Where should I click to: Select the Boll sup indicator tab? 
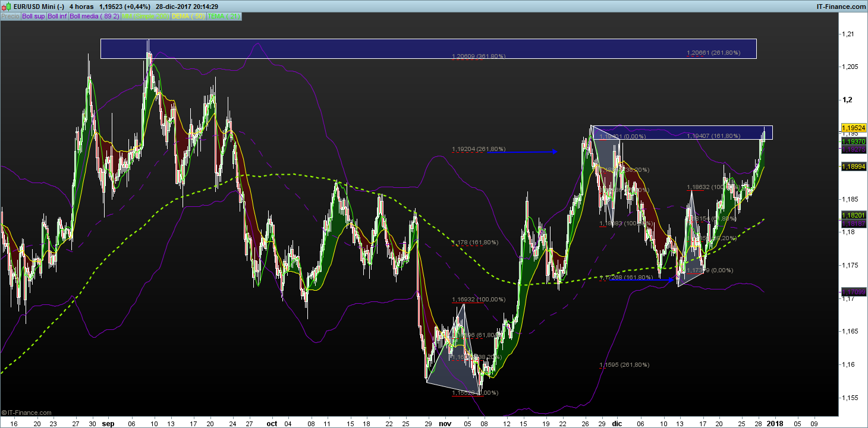click(x=33, y=16)
